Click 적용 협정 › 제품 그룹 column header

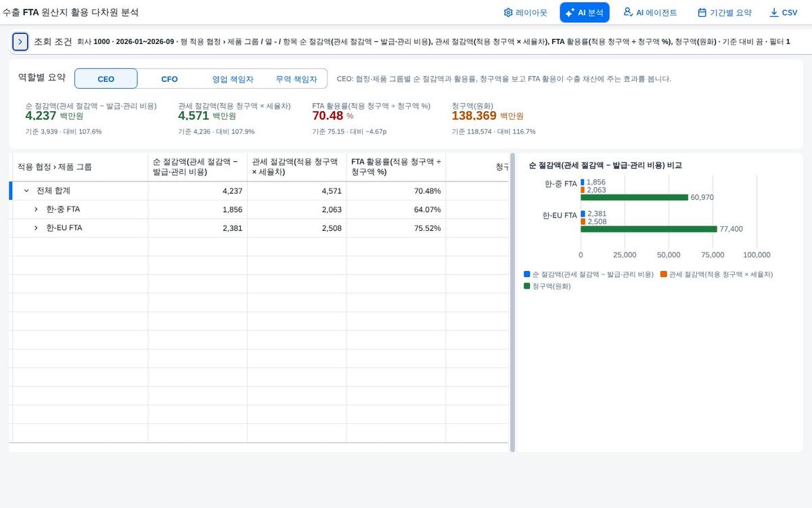(x=80, y=167)
